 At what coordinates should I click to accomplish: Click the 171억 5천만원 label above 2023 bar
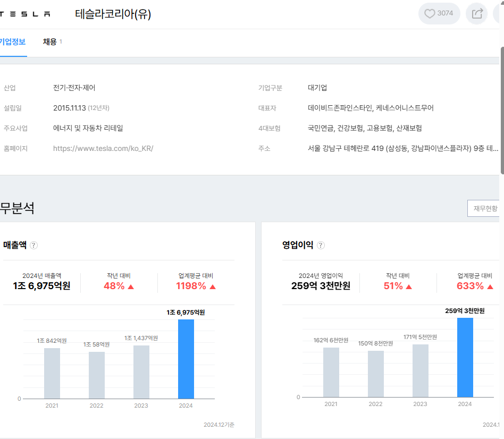(420, 337)
